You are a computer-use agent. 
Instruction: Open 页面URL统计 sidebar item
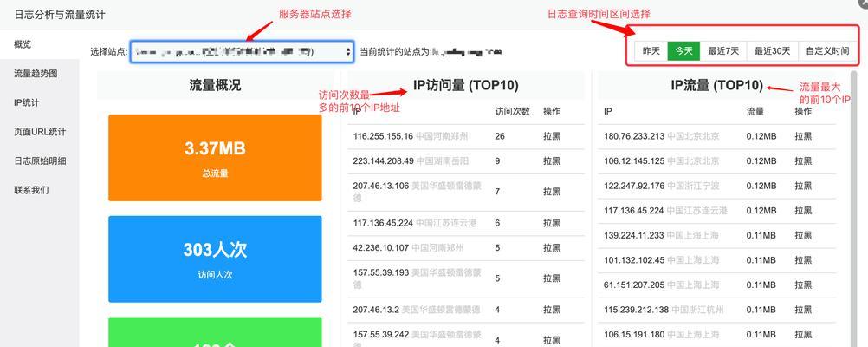[x=39, y=132]
